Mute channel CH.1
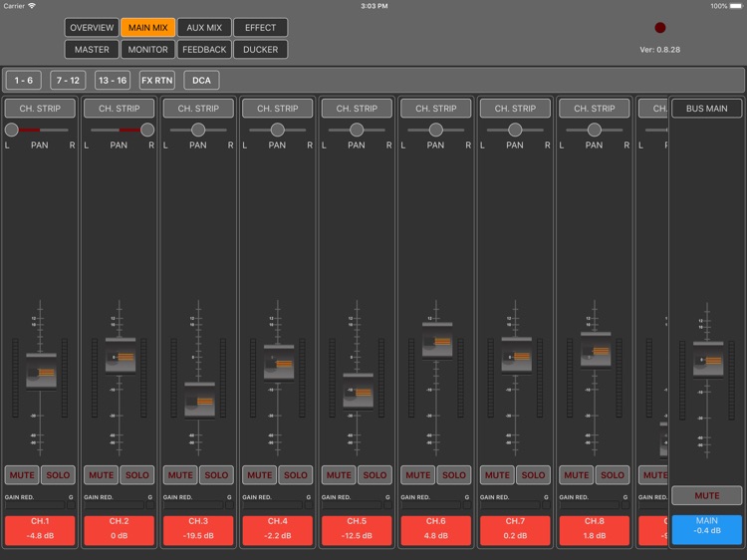This screenshot has width=747, height=560. pos(22,475)
